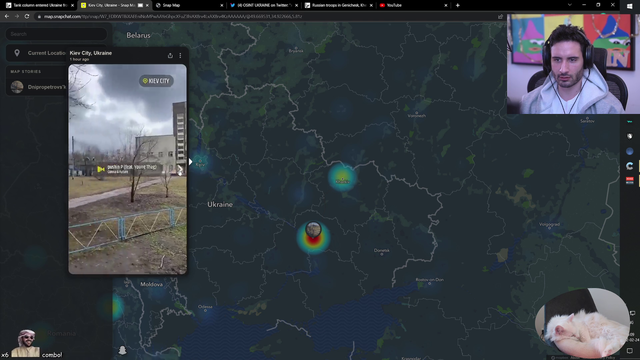Viewport: 640px width, 360px height.
Task: Click the Kyiv heatmap hotspot
Action: tap(200, 162)
